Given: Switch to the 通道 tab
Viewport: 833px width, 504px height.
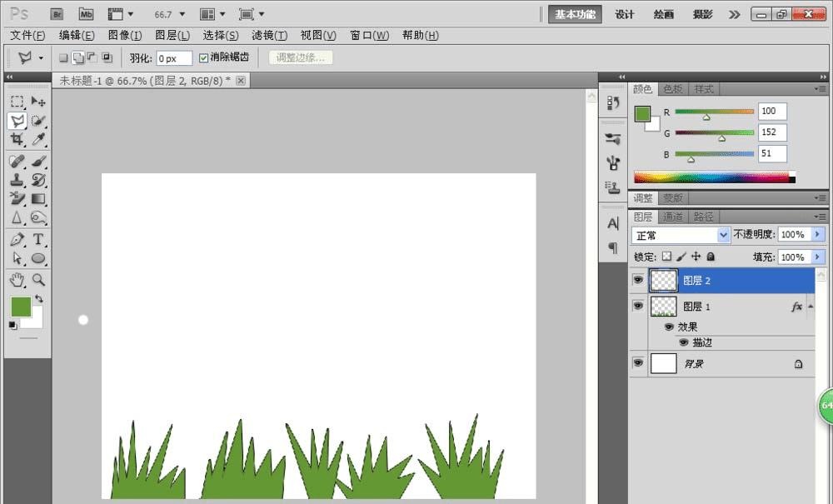Looking at the screenshot, I should coord(673,217).
